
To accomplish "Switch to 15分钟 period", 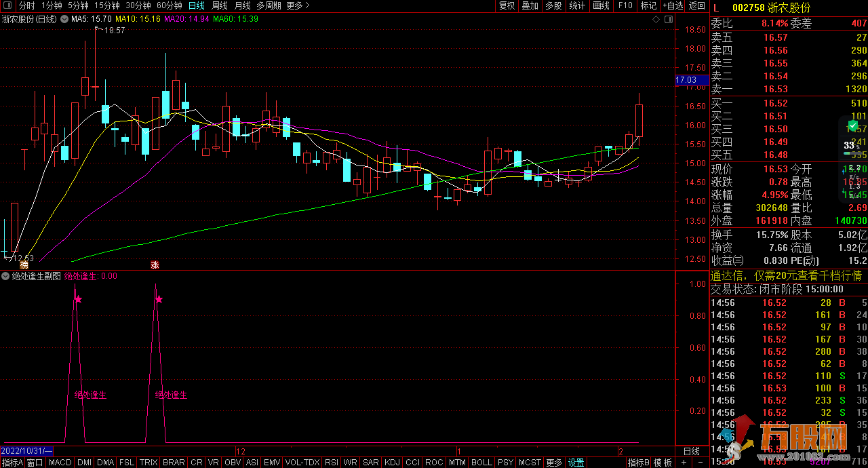I will (107, 5).
